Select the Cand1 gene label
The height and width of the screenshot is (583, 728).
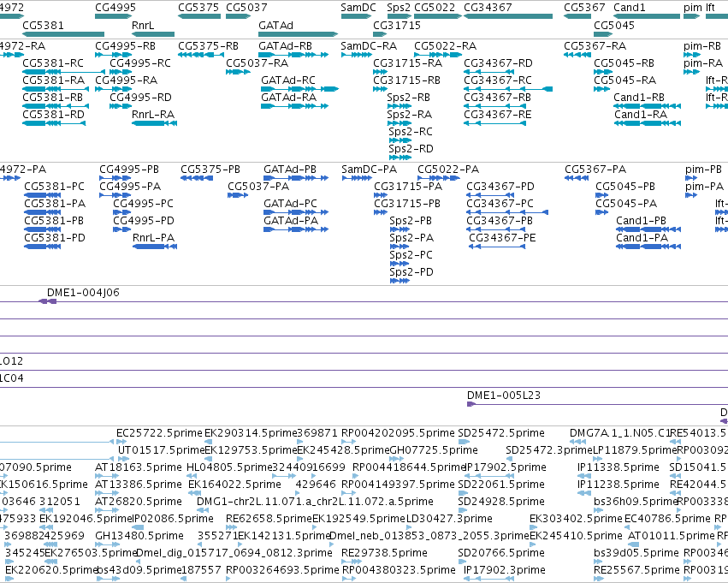click(629, 8)
